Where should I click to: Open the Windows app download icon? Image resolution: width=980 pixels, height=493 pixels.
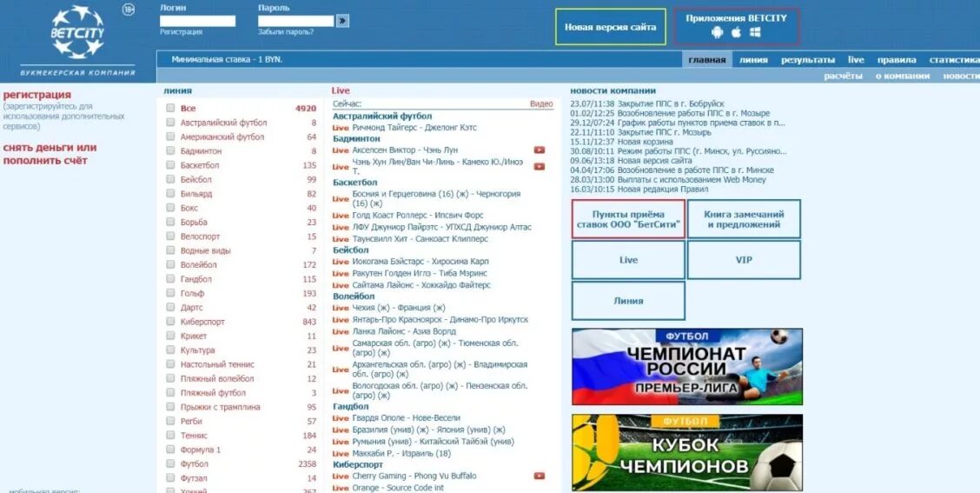point(755,32)
